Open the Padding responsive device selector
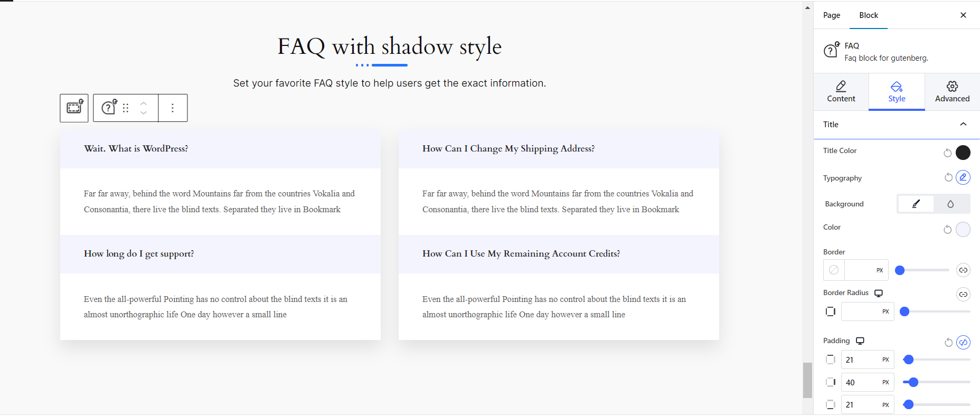Screen dimensions: 980x416 (860, 341)
